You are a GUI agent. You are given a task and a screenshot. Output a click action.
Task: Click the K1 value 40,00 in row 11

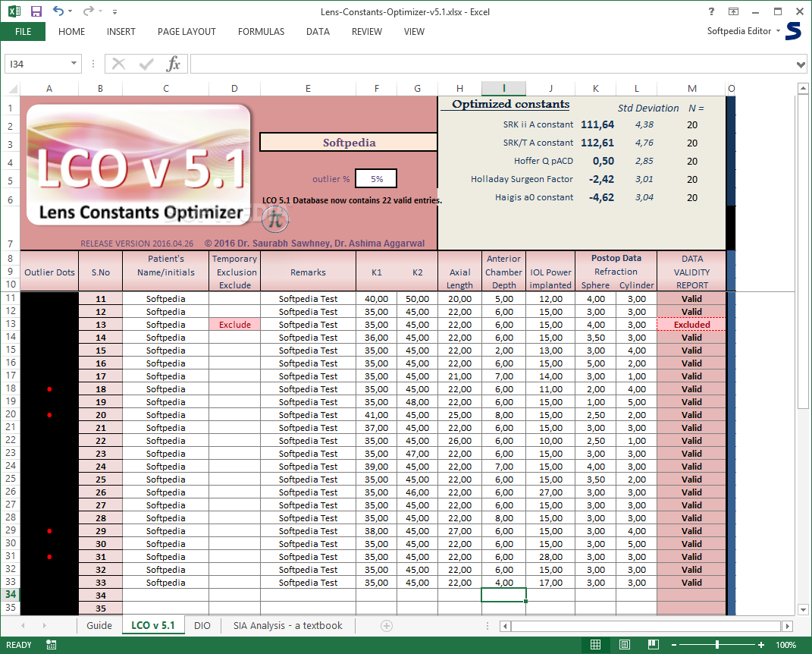[x=376, y=299]
